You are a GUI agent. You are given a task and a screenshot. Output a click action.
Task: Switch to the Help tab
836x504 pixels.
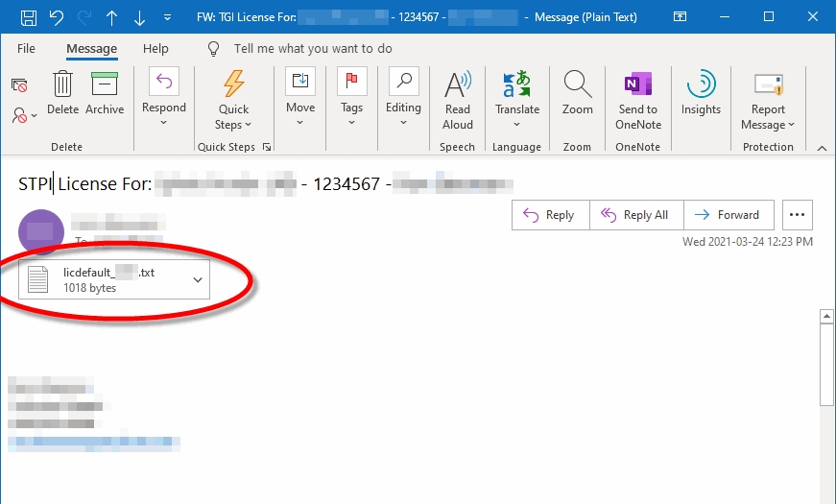[155, 48]
